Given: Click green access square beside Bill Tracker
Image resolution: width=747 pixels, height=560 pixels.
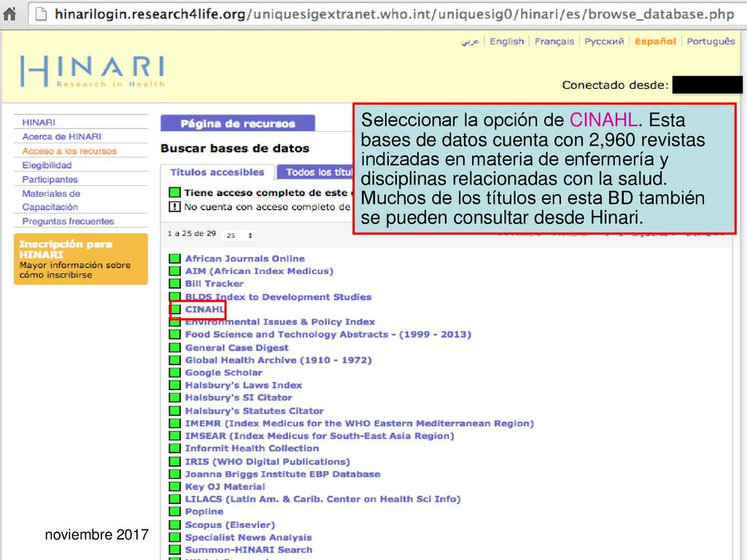Looking at the screenshot, I should [x=175, y=284].
